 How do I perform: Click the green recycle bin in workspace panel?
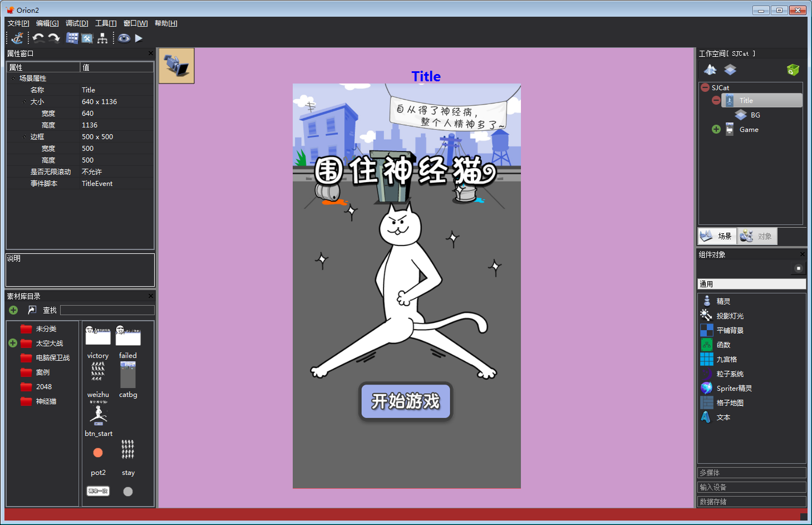pos(793,70)
